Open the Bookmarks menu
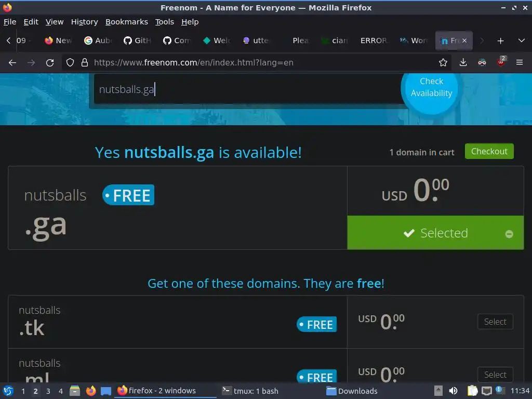 (x=127, y=22)
